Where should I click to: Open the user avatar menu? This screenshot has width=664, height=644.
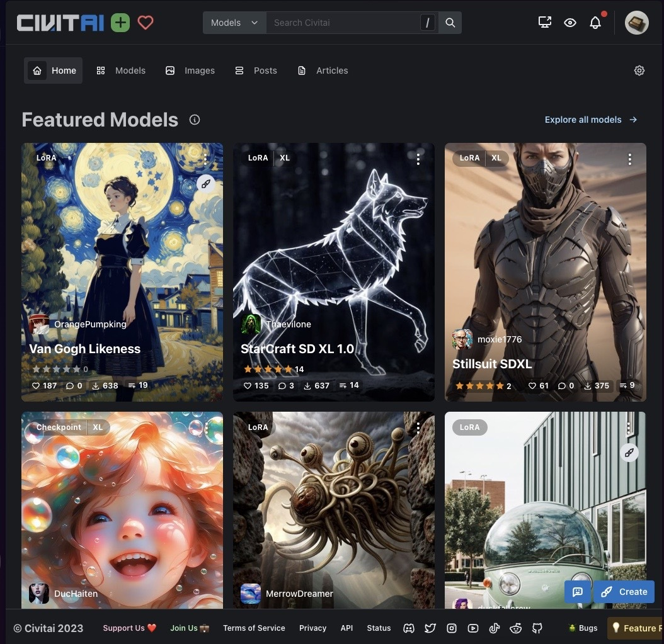636,23
